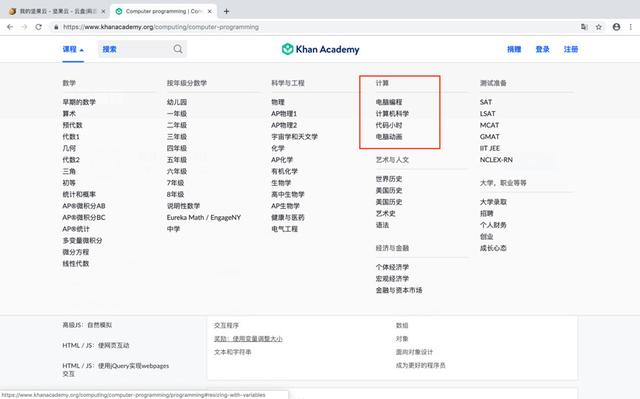Screen dimensions: 640x399
Task: Open 面向对象设计 lesson
Action: tap(414, 352)
